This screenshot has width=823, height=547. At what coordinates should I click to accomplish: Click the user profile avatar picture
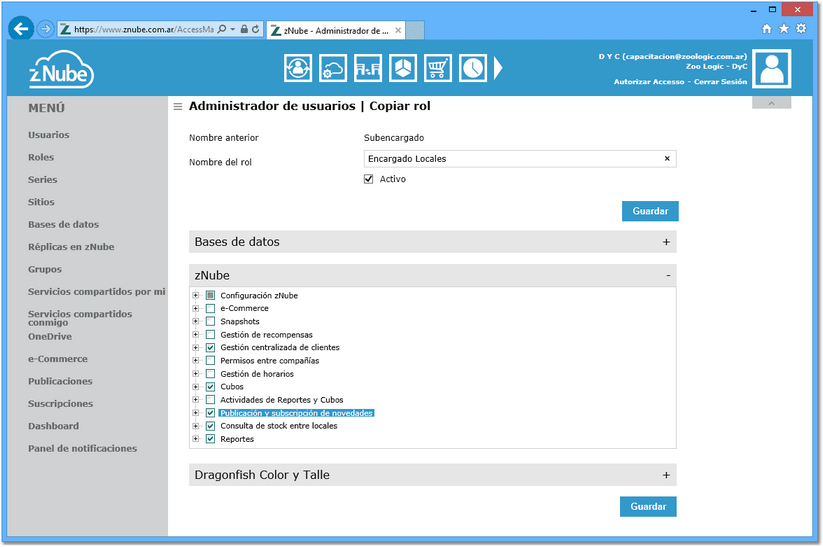pyautogui.click(x=772, y=69)
